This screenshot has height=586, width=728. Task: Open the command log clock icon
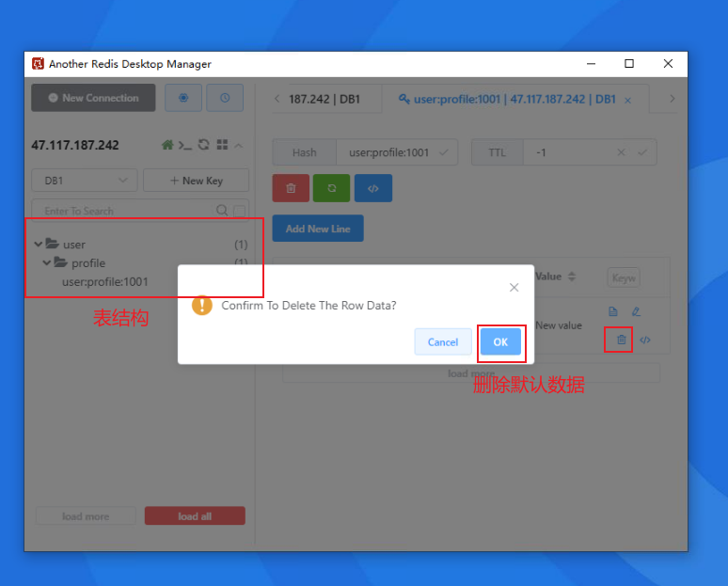click(x=225, y=98)
